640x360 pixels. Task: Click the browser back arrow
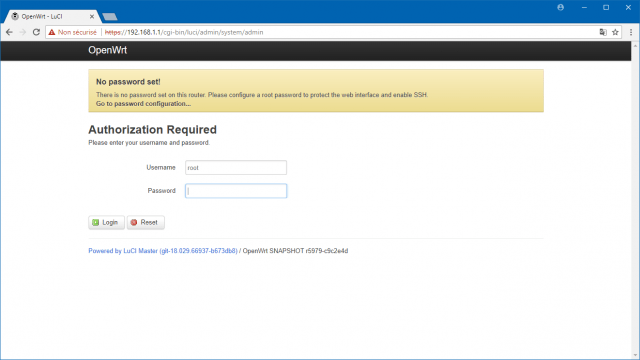[9, 32]
